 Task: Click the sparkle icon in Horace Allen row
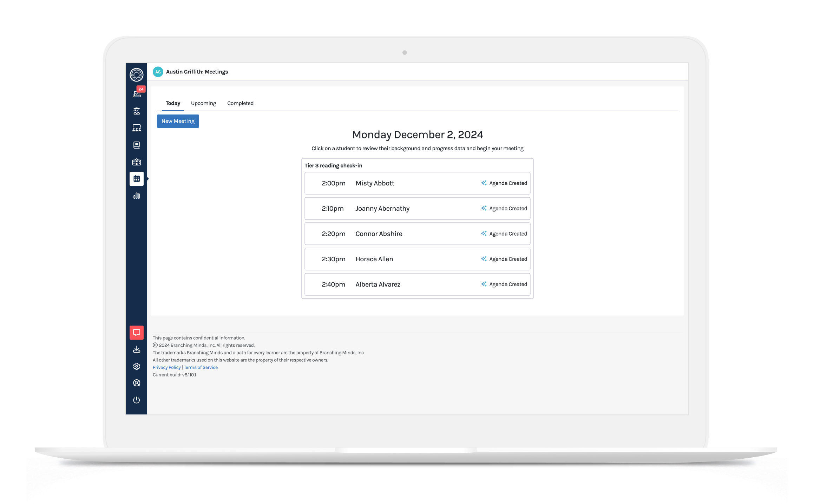pos(484,259)
